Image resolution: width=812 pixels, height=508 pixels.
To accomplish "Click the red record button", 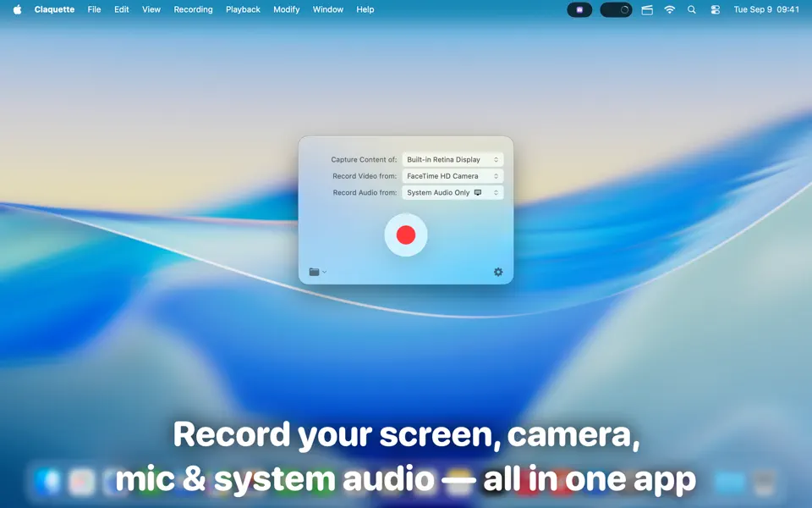I will click(405, 235).
